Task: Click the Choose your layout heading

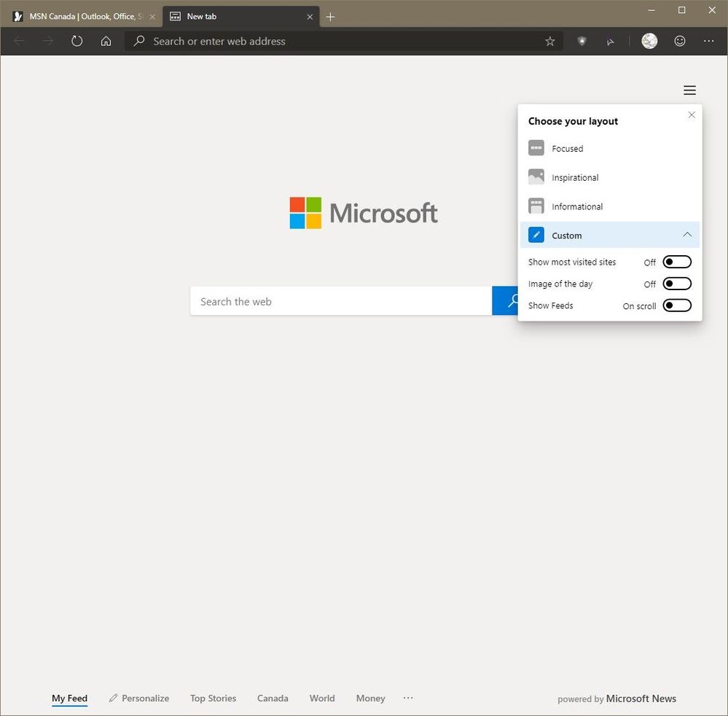Action: (573, 121)
